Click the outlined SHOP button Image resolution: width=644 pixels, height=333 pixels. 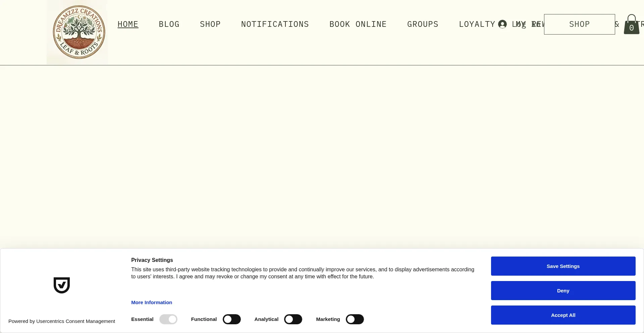point(579,24)
